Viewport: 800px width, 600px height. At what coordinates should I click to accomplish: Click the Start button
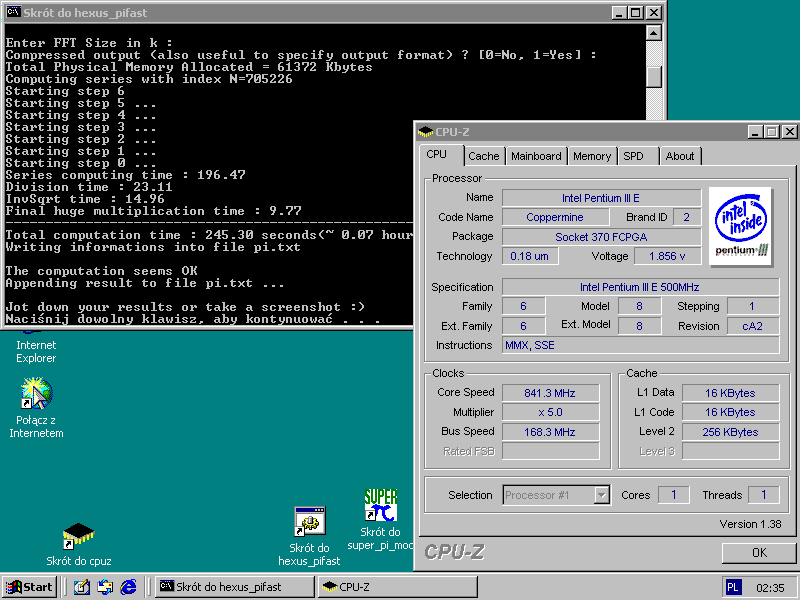30,587
